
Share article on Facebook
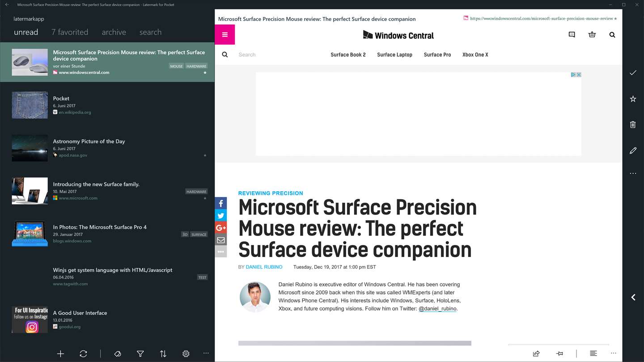click(220, 203)
